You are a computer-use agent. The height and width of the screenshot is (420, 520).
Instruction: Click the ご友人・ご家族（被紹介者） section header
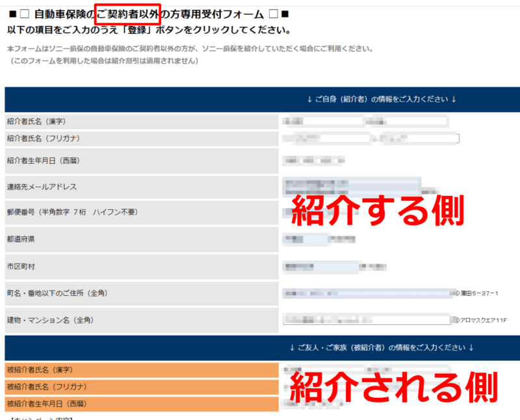click(x=381, y=348)
